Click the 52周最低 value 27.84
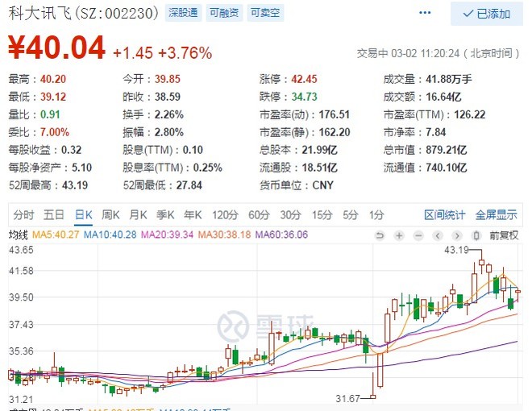 pos(189,185)
